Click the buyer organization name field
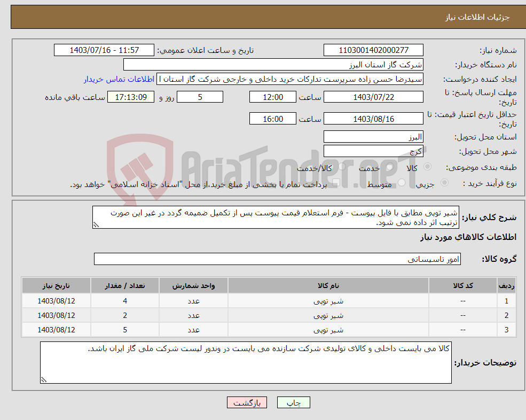Viewport: 526px width, 420px height. [273, 65]
